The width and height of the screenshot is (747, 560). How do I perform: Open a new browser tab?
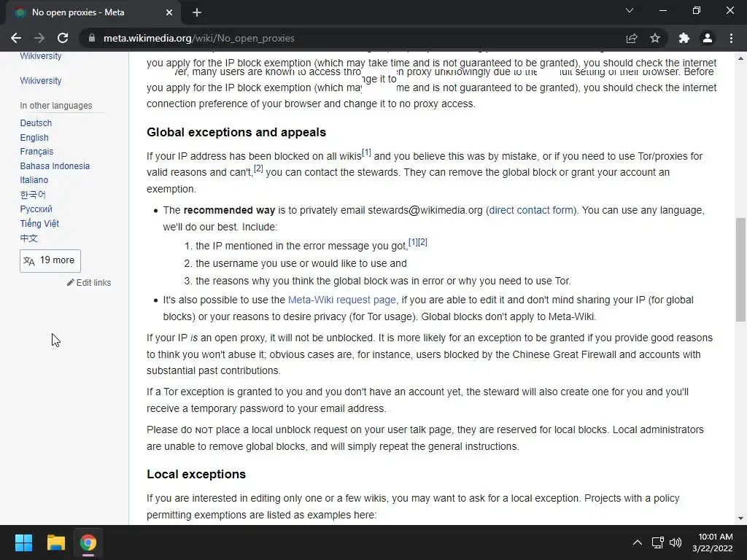point(197,12)
